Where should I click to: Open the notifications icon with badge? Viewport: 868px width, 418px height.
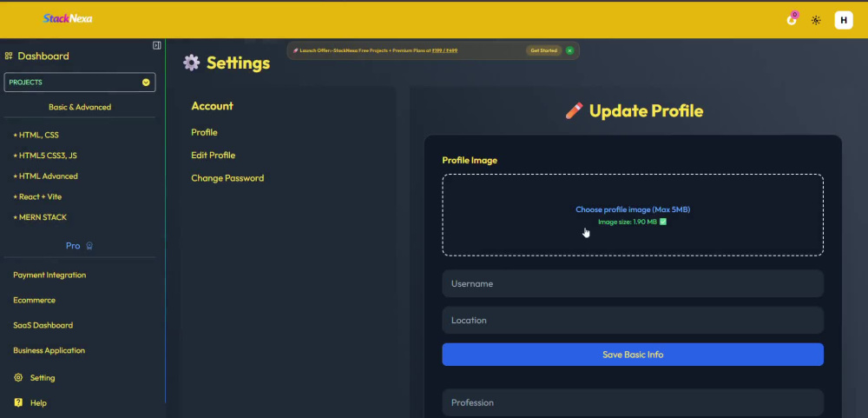click(x=792, y=19)
